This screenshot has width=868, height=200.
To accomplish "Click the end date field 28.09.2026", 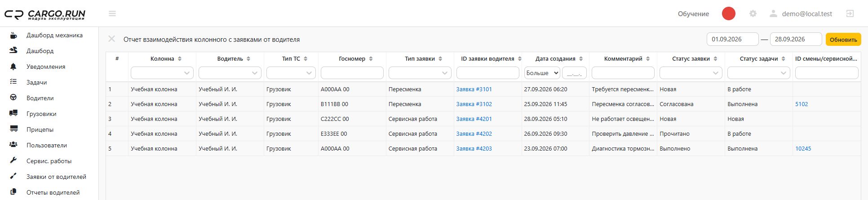I will [x=796, y=39].
